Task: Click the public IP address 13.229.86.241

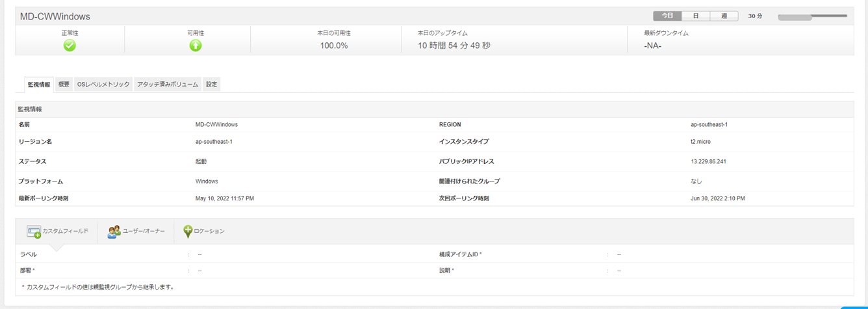Action: pos(708,162)
